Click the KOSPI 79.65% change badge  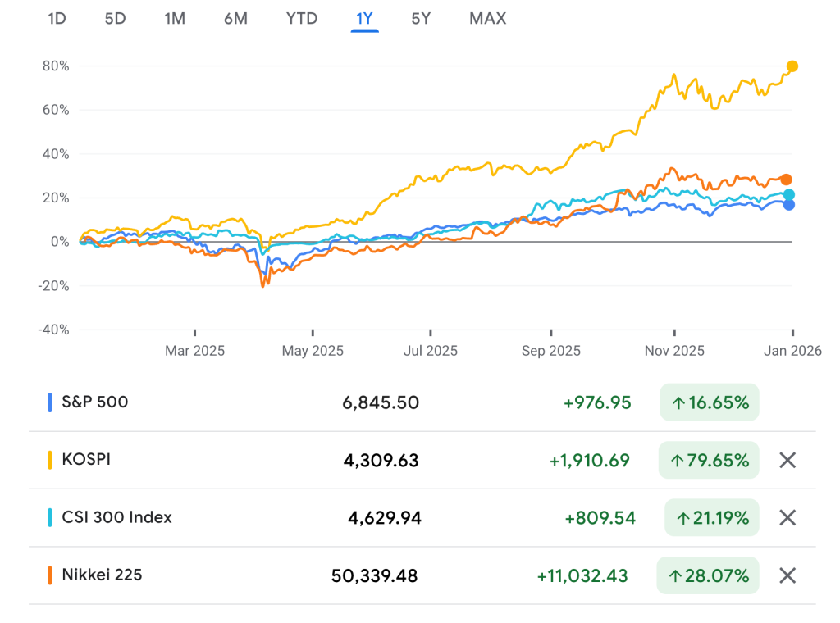click(x=710, y=460)
